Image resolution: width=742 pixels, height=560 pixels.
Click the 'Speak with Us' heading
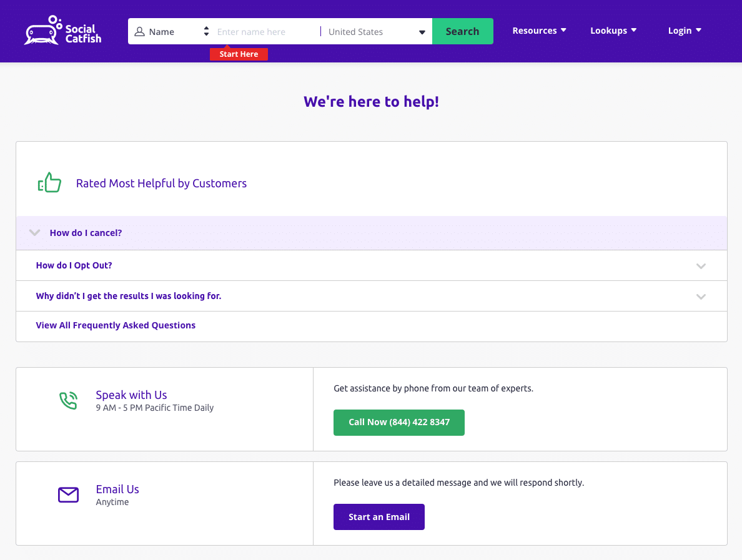pos(131,395)
